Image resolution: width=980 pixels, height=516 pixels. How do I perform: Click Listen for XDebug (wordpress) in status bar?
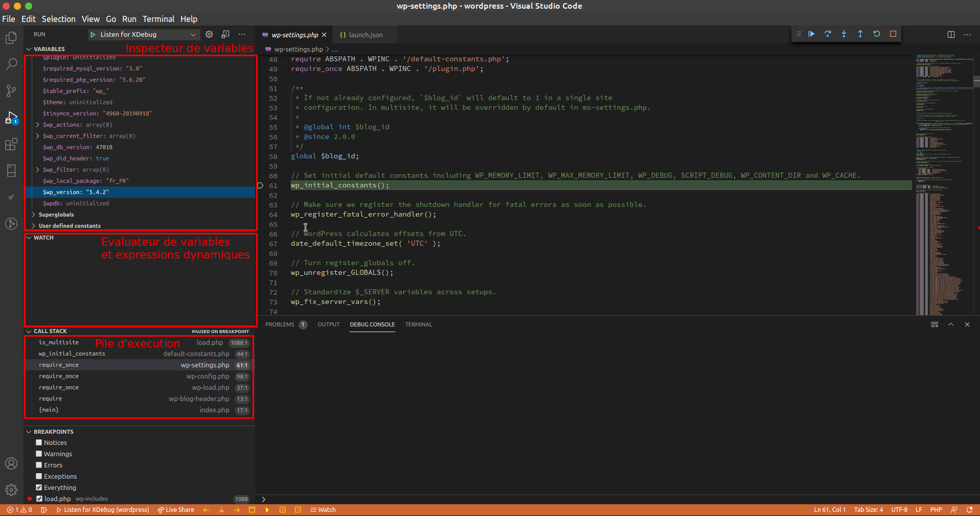(x=103, y=510)
